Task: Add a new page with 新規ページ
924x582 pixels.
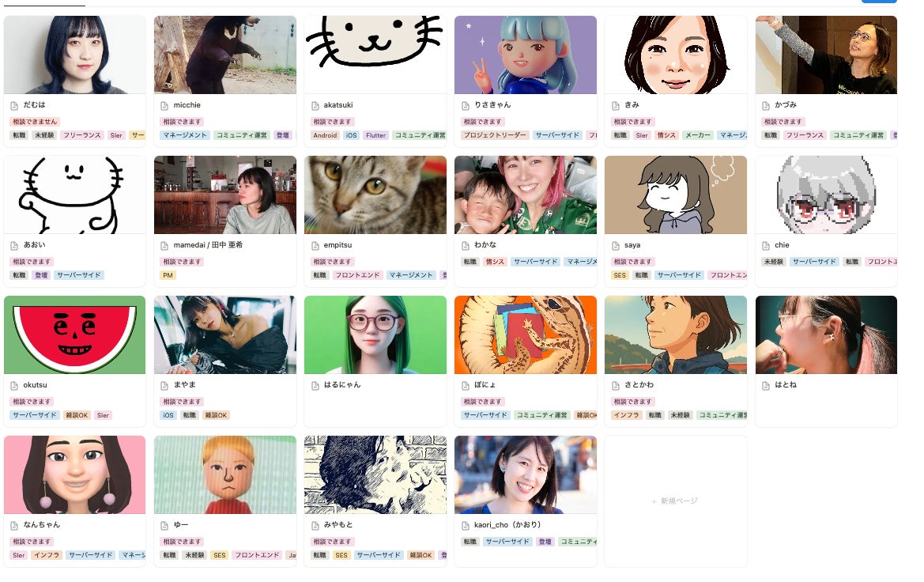Action: point(675,501)
